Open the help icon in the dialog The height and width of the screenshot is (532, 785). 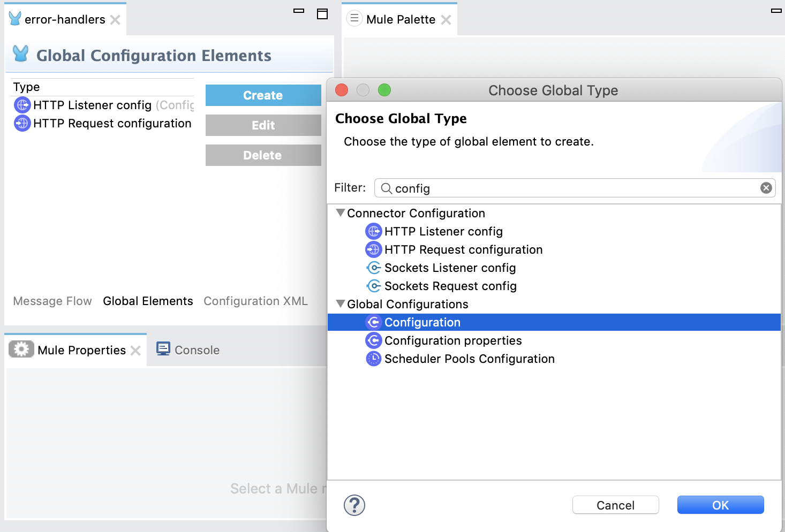click(354, 505)
